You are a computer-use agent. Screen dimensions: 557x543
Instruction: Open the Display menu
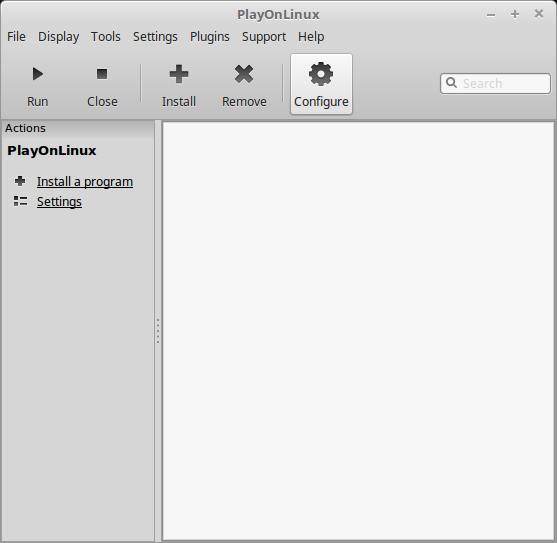[x=59, y=37]
